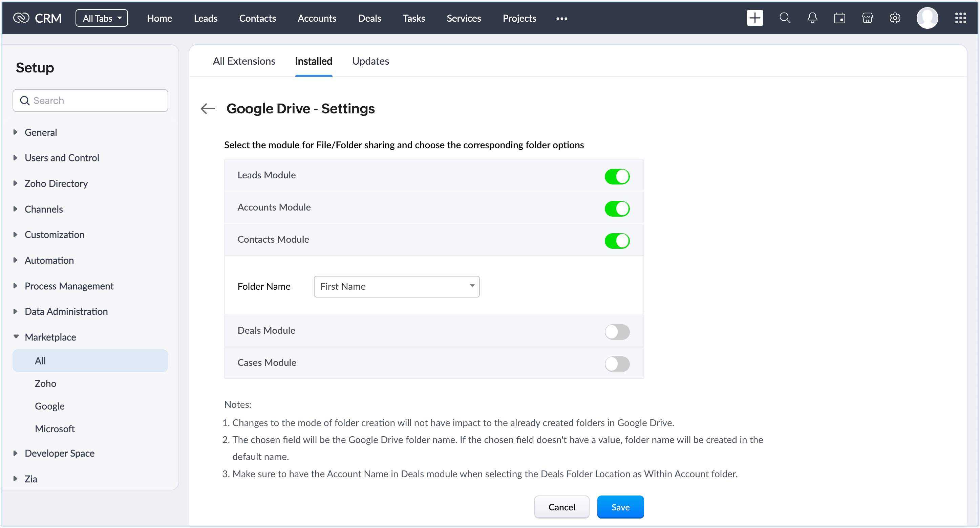
Task: Disable the Leads Module toggle
Action: coord(617,176)
